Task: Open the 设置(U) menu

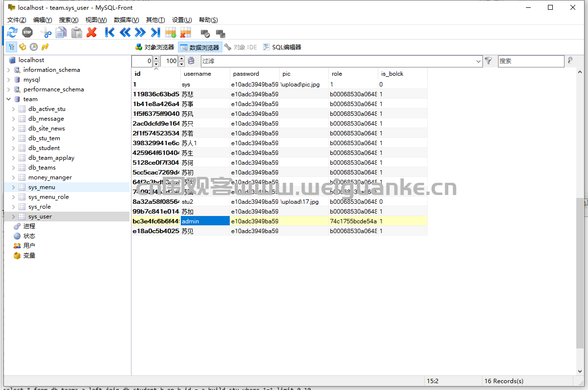Action: [x=182, y=20]
